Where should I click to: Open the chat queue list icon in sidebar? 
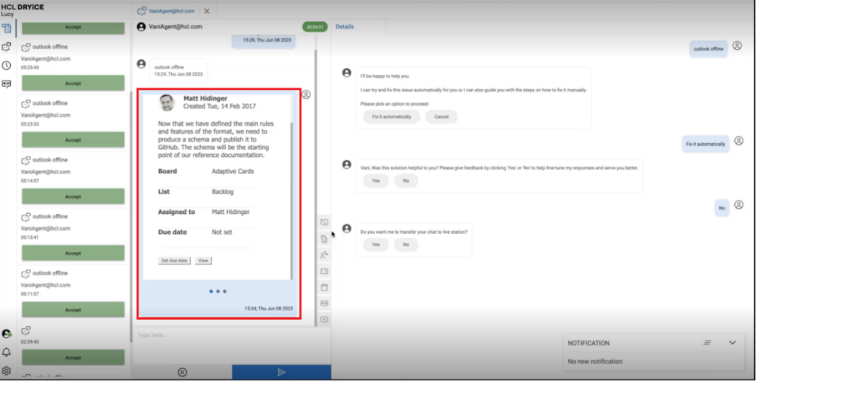[6, 28]
